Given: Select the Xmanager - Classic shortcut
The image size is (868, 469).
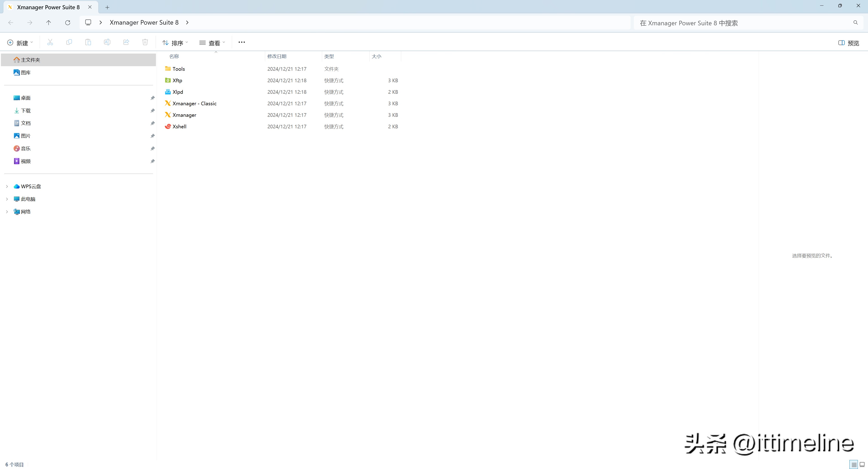Looking at the screenshot, I should pos(194,103).
